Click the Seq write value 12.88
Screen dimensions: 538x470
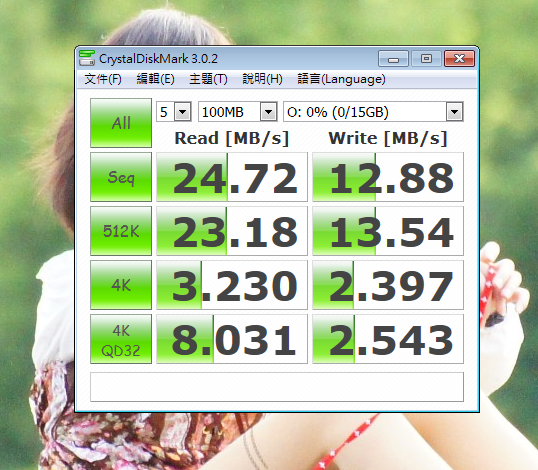[388, 177]
